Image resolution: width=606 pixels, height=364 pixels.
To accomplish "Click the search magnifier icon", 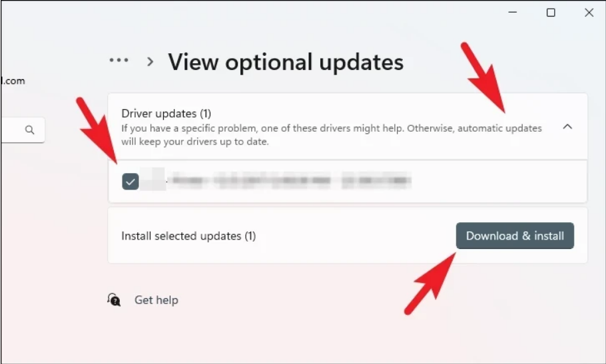I will 30,130.
